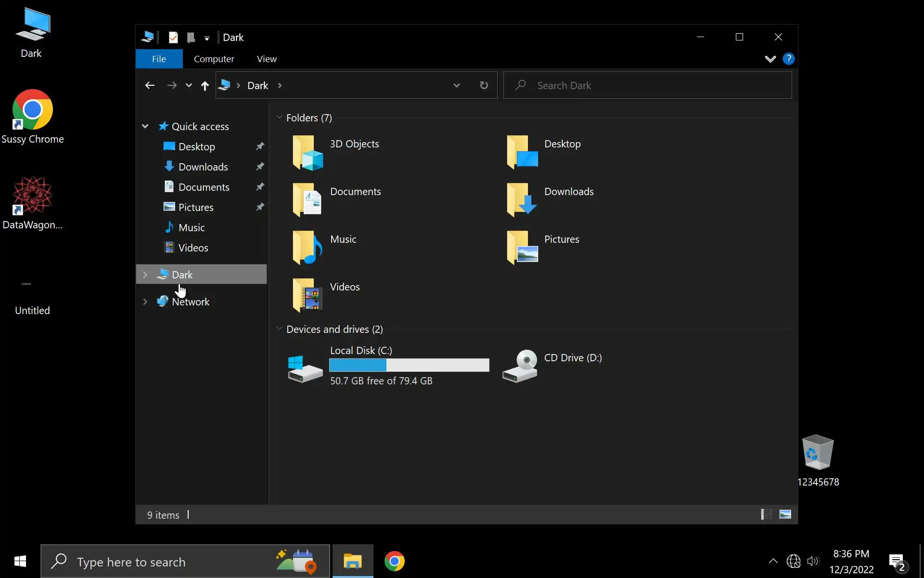Expand the Network tree node
Image resolution: width=924 pixels, height=578 pixels.
click(x=145, y=302)
